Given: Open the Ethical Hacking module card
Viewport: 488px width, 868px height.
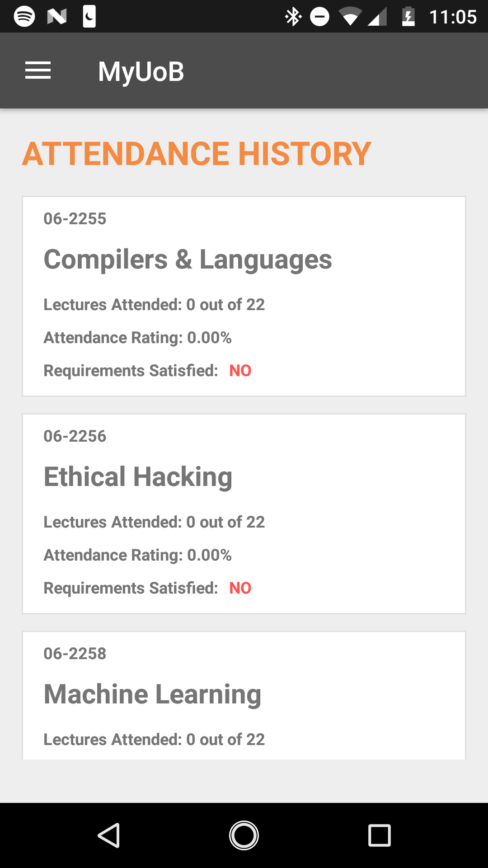Looking at the screenshot, I should click(x=244, y=514).
